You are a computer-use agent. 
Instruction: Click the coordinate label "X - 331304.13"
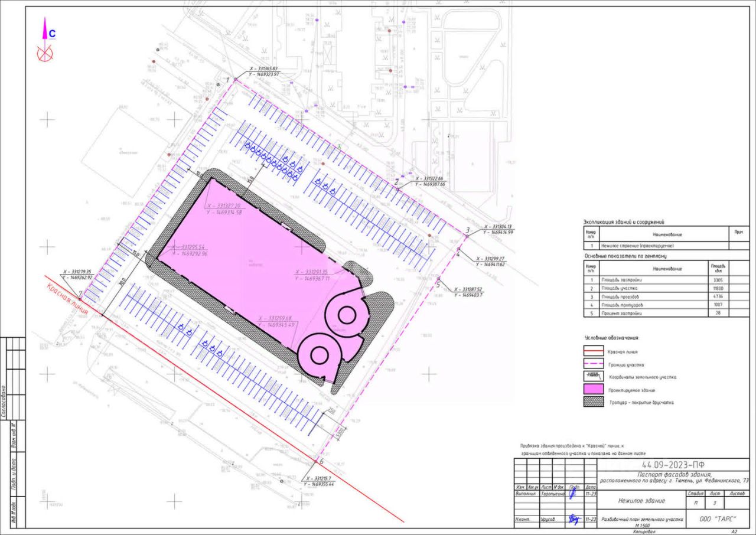498,227
